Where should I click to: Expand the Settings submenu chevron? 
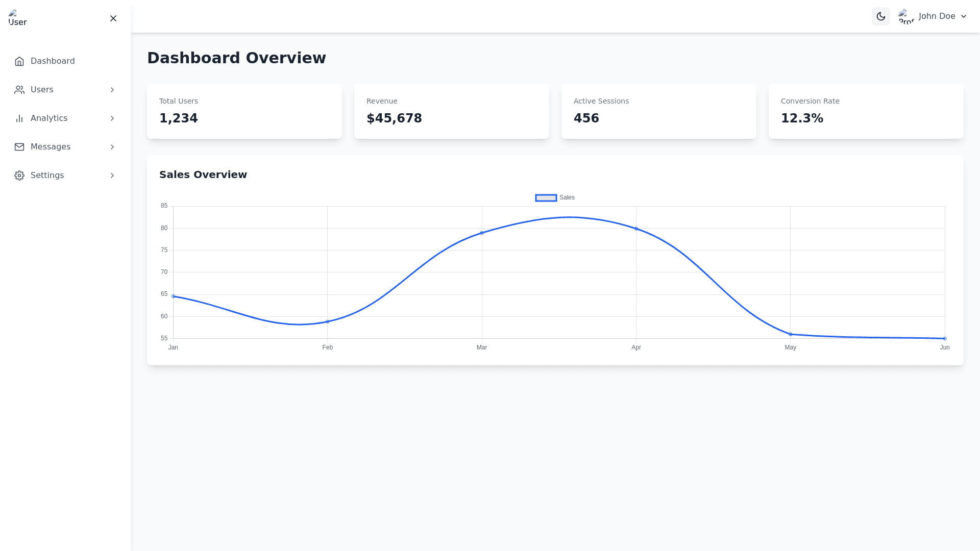112,176
